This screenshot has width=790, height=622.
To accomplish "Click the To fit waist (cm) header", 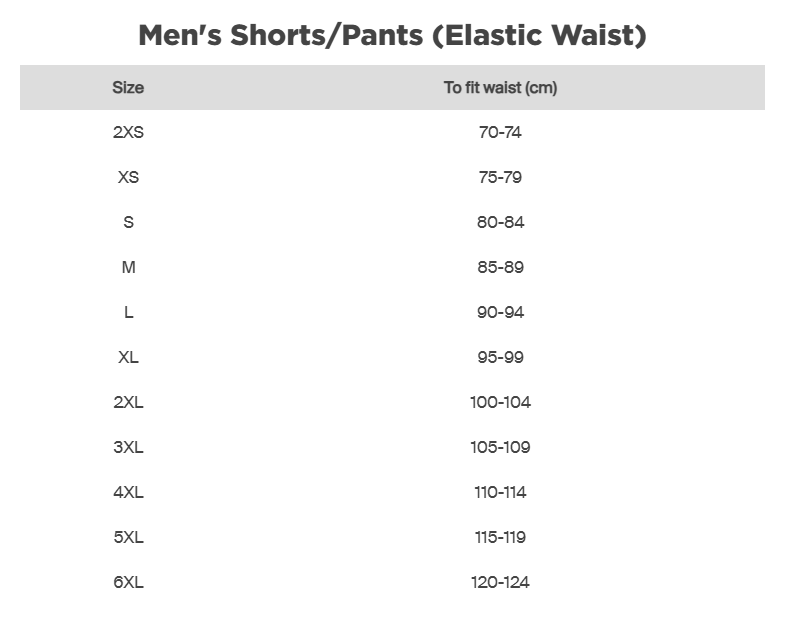I will coord(500,88).
